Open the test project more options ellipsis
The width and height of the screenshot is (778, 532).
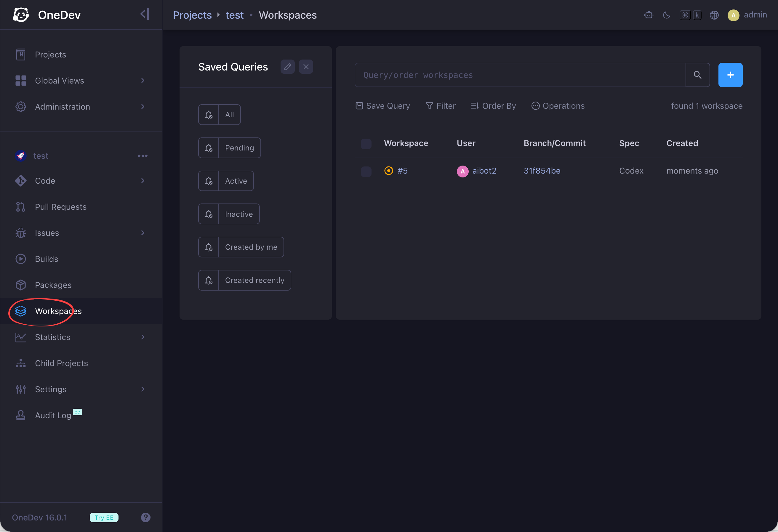pos(143,156)
